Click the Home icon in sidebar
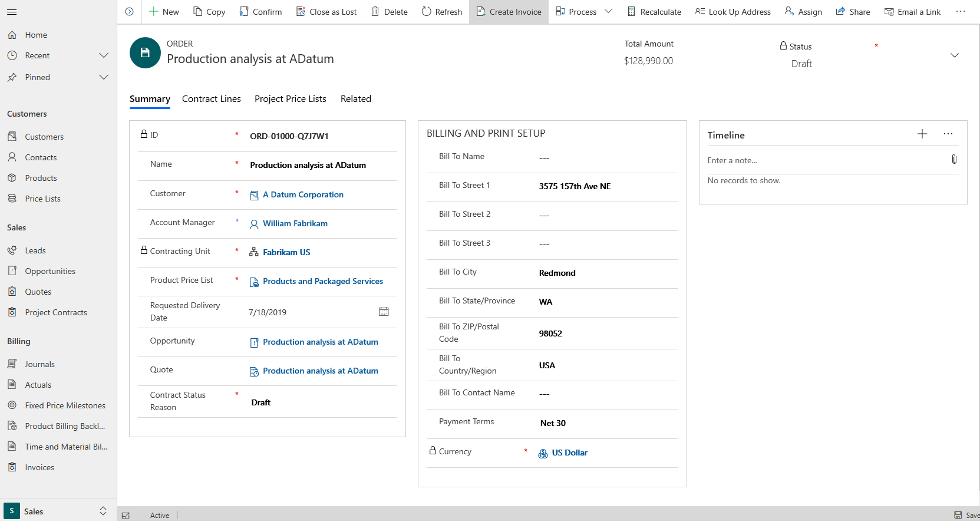Viewport: 980px width, 525px height. point(12,35)
